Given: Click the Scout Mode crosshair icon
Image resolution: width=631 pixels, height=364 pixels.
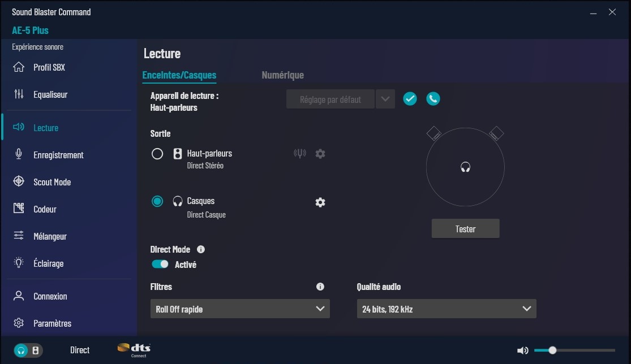Looking at the screenshot, I should click(19, 181).
